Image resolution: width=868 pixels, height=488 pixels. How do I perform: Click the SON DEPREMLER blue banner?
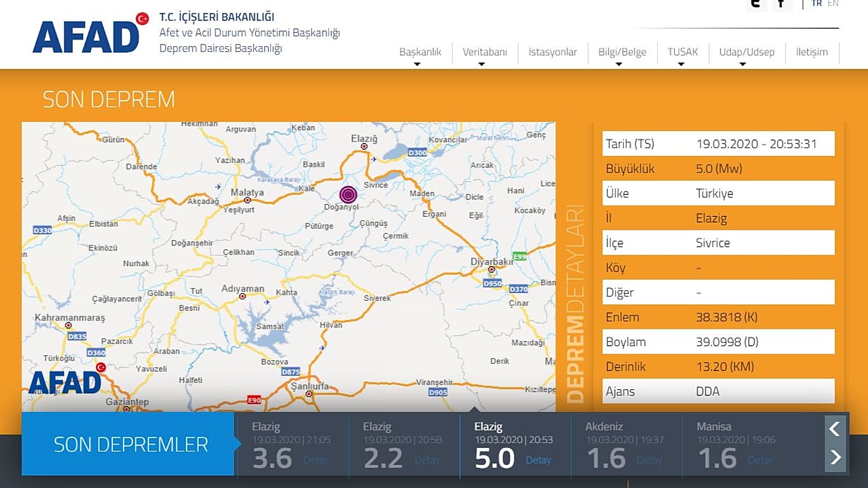(128, 444)
